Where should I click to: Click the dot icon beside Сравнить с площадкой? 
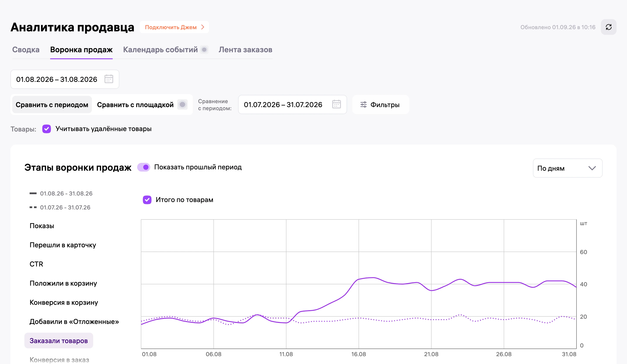tap(182, 104)
